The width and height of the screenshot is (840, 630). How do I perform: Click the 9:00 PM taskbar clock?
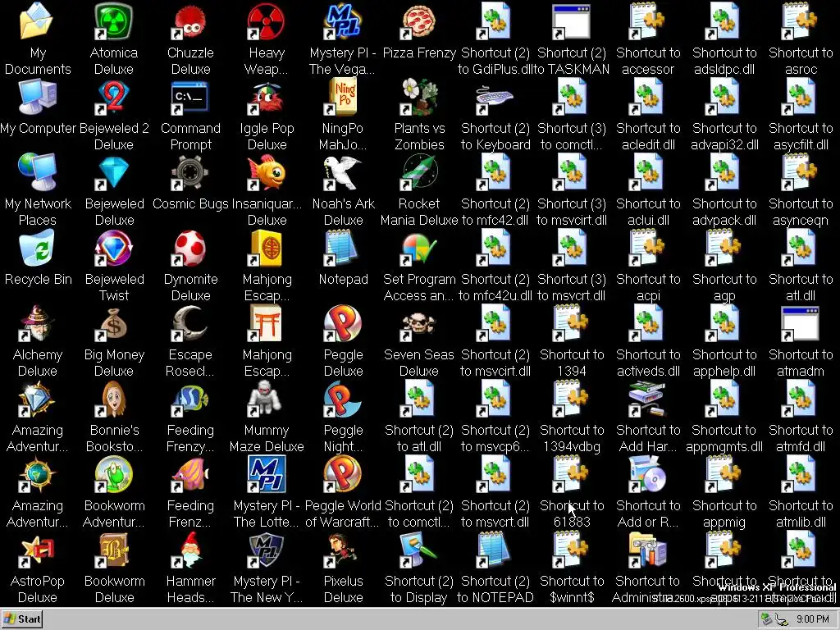tap(813, 619)
